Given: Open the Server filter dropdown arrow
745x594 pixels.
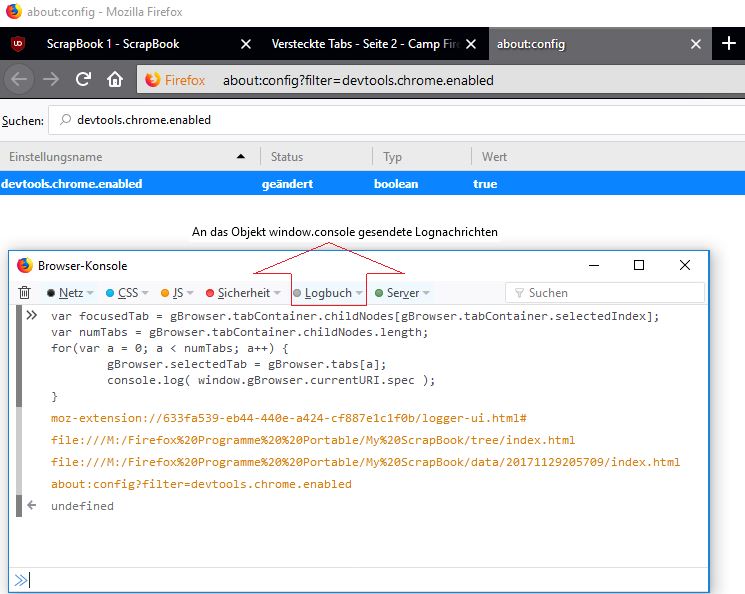Looking at the screenshot, I should (426, 293).
